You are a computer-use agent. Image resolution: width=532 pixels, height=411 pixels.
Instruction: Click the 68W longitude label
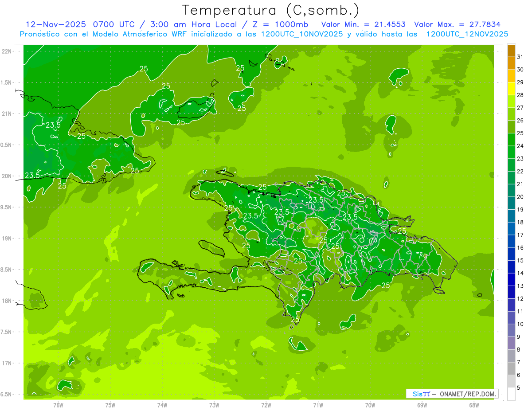(x=474, y=405)
